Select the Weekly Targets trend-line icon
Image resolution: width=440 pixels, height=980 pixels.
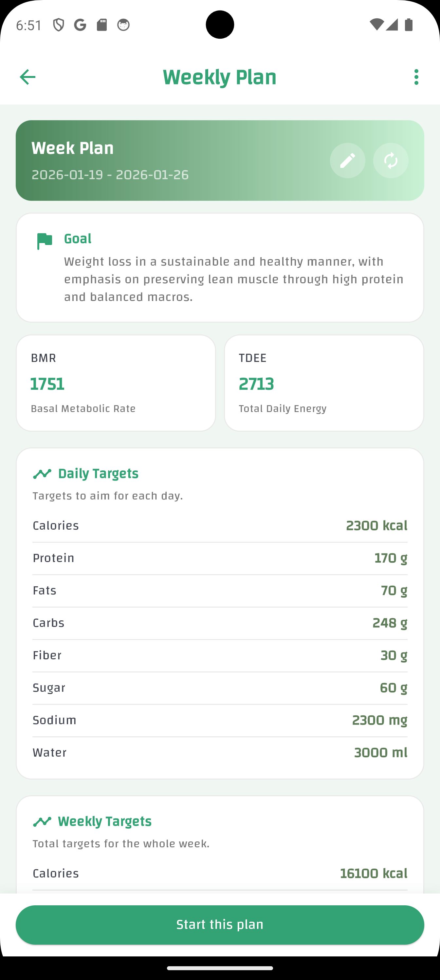click(x=43, y=821)
